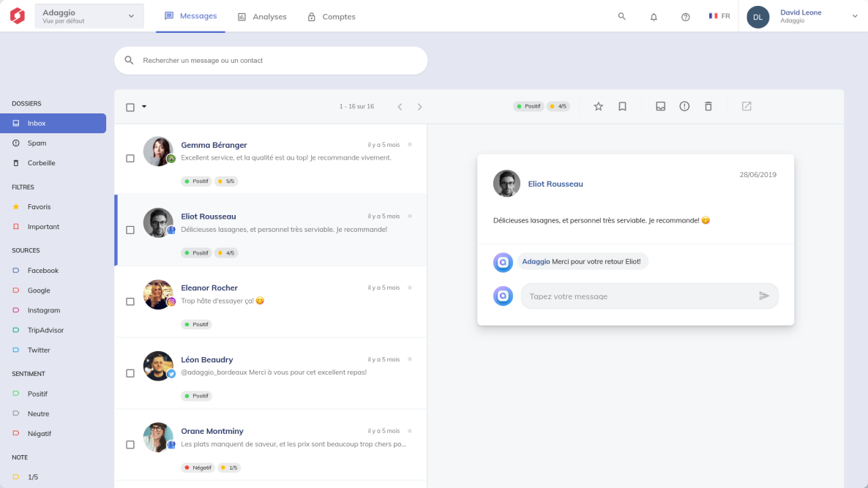Open the select-all options arrow
868x488 pixels.
[144, 106]
